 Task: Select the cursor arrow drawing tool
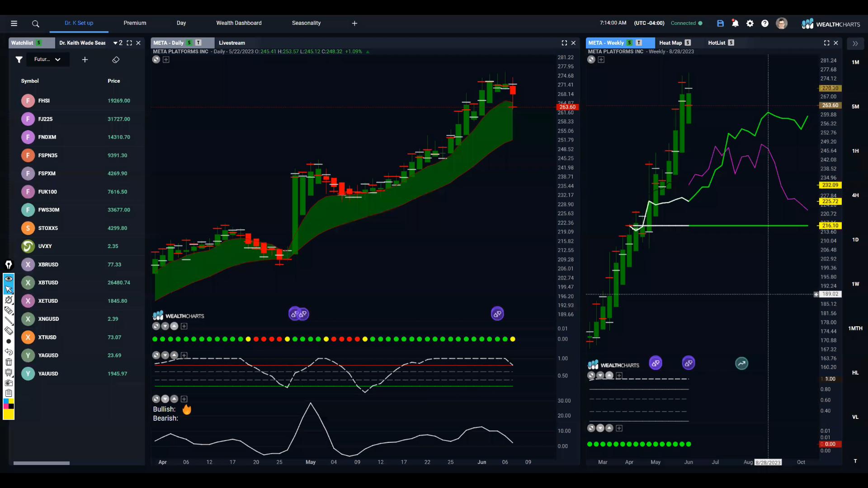pyautogui.click(x=9, y=289)
